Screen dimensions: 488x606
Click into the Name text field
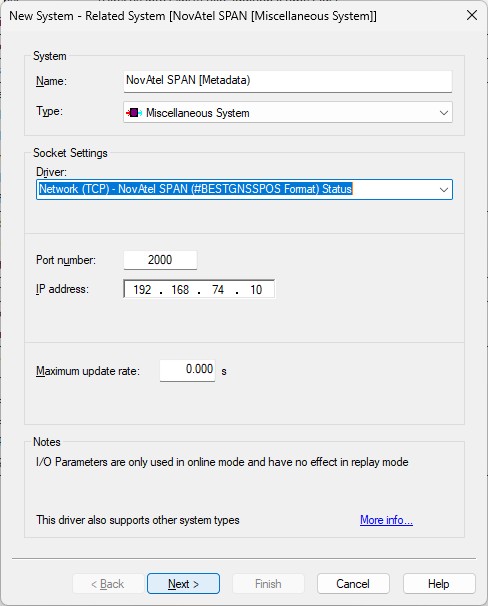coord(288,81)
